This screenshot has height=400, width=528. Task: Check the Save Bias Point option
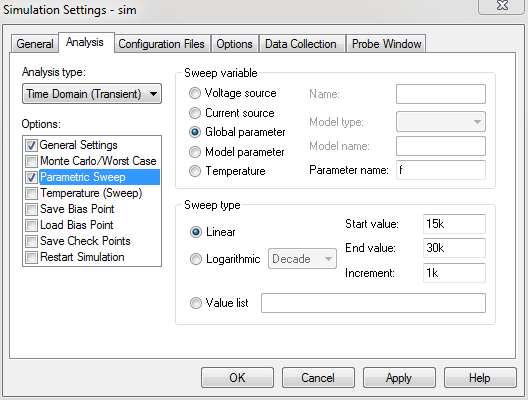coord(31,209)
